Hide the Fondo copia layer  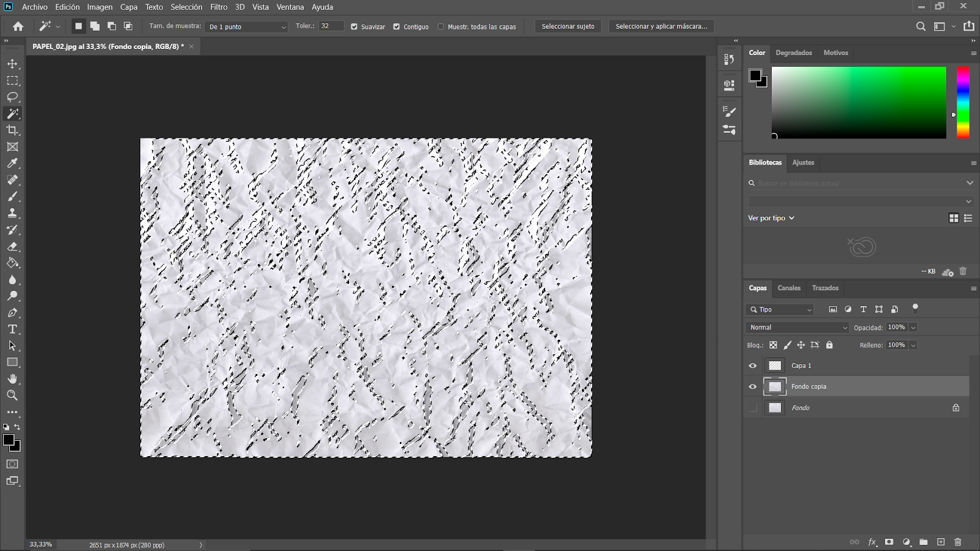[x=753, y=386]
